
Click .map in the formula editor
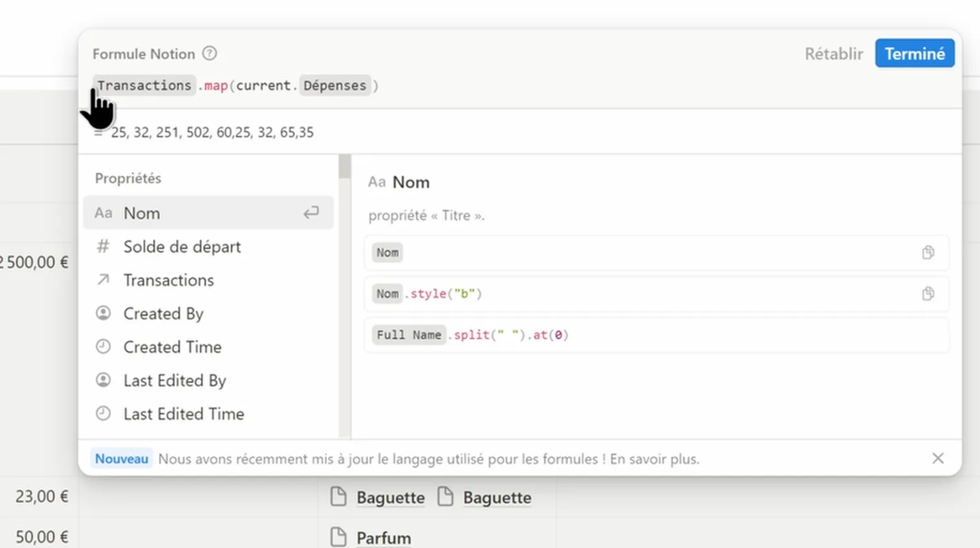pos(213,86)
